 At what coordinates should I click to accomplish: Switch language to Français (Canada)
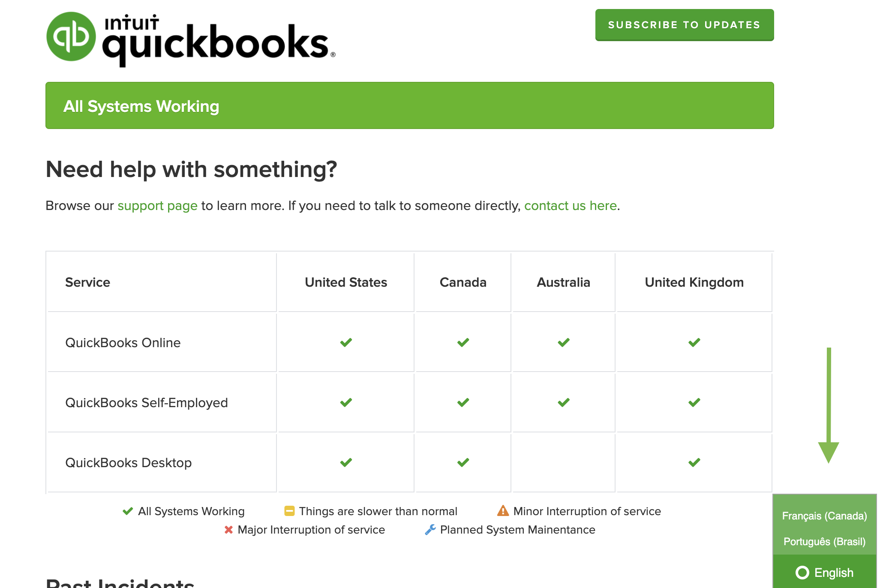(x=824, y=516)
